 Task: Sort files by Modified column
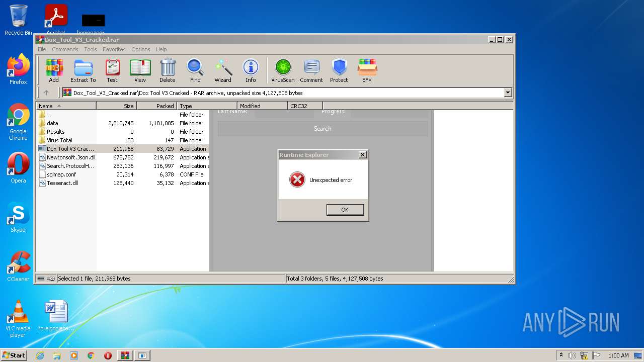[x=262, y=106]
